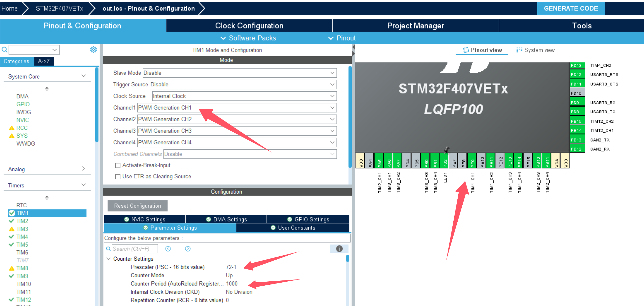
Task: Open the Channel3 PWM Generation dropdown
Action: pos(237,131)
